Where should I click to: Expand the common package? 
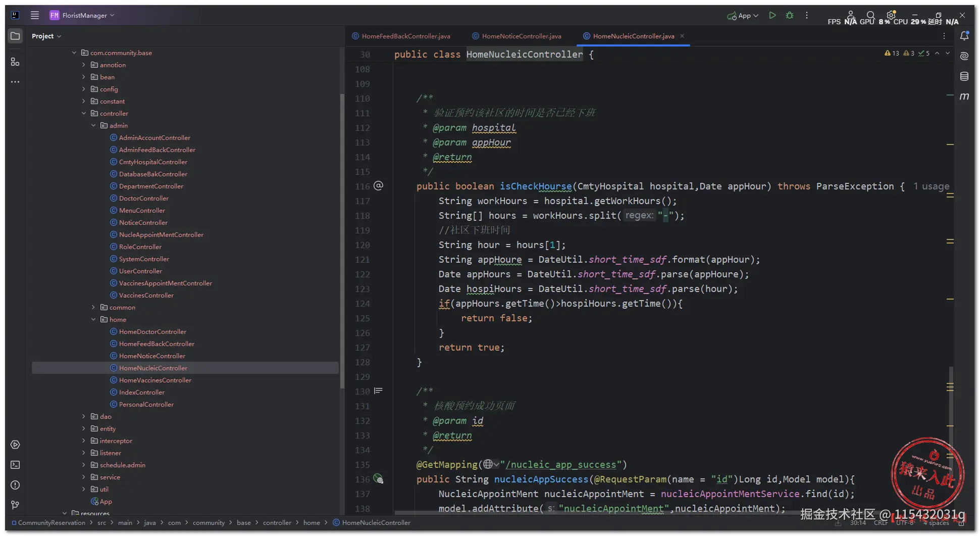pyautogui.click(x=93, y=307)
